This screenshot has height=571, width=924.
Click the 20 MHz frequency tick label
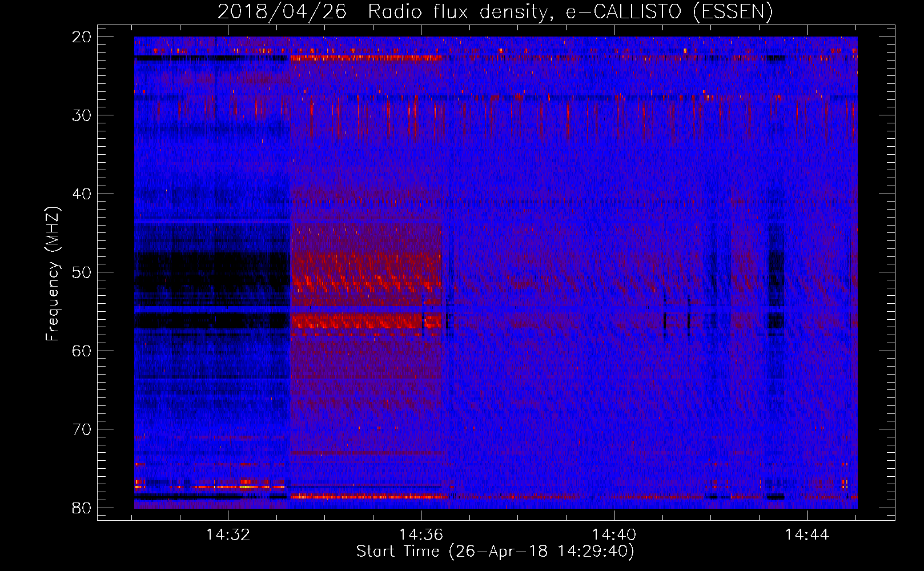pyautogui.click(x=82, y=37)
